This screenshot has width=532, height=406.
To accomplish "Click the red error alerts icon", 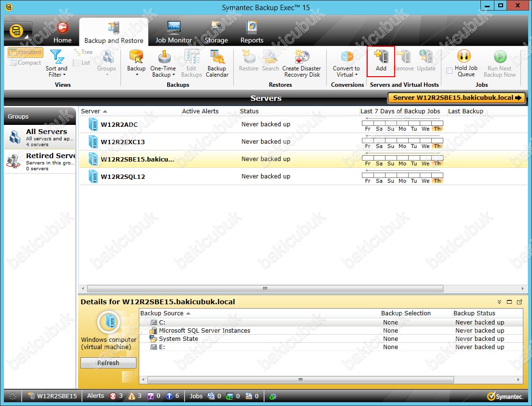I will [x=113, y=396].
